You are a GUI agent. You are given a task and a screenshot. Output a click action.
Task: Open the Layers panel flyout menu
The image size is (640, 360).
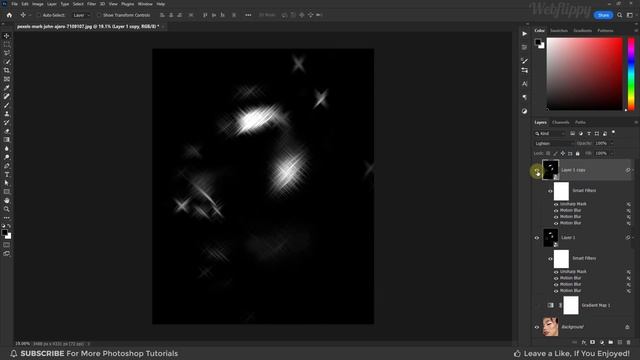tap(636, 122)
